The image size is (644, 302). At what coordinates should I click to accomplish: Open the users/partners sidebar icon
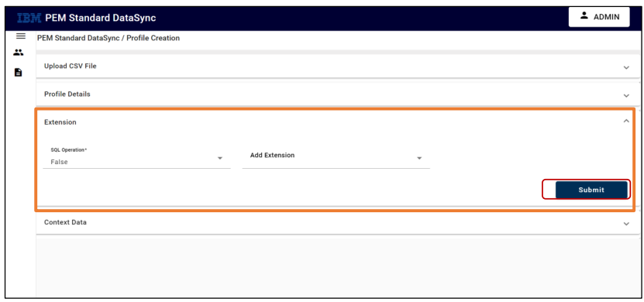tap(19, 53)
